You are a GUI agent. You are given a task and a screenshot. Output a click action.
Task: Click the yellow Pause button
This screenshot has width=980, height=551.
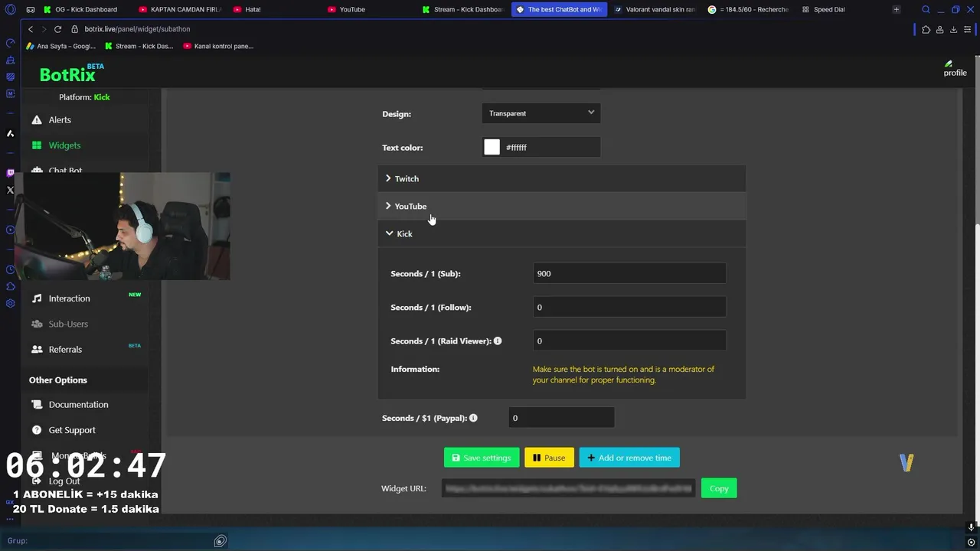[x=549, y=458]
